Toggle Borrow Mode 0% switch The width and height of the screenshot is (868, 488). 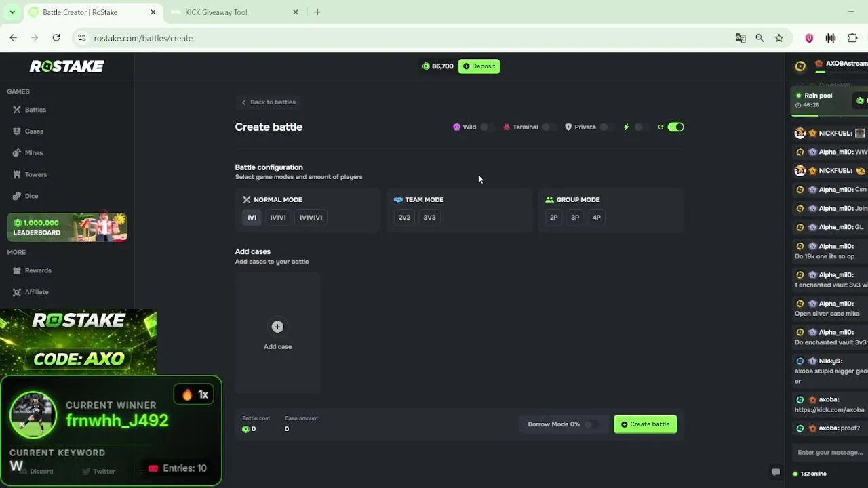[x=591, y=424]
